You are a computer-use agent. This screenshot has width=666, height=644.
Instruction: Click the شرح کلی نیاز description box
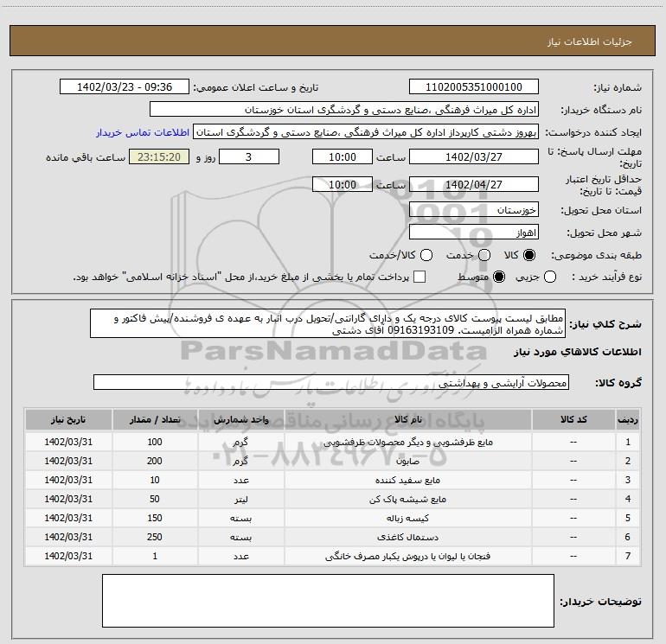(x=328, y=323)
